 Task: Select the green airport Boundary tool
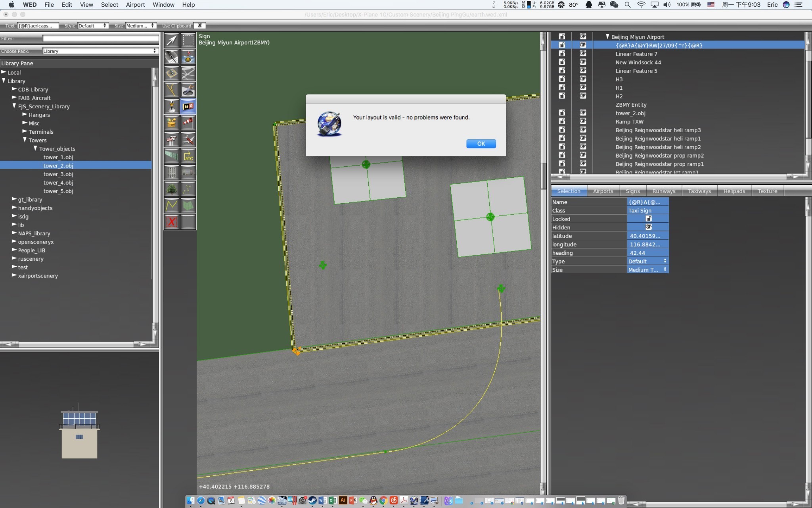tap(172, 156)
